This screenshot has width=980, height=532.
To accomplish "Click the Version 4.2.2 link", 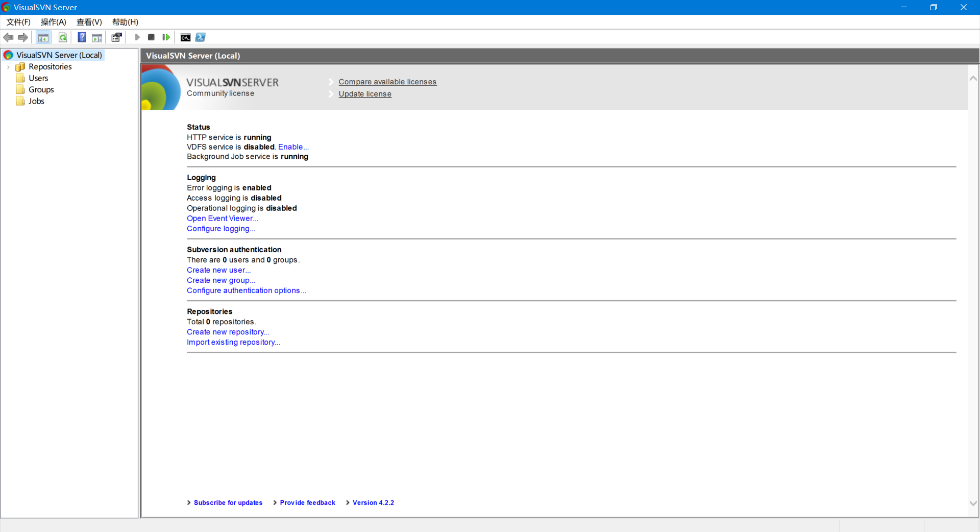I will click(373, 503).
